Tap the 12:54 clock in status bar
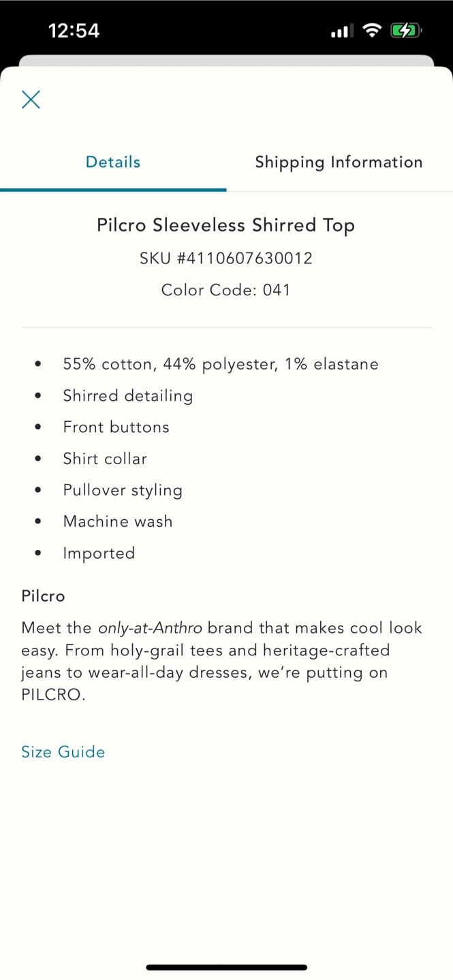Screen dimensions: 453x980 [74, 31]
